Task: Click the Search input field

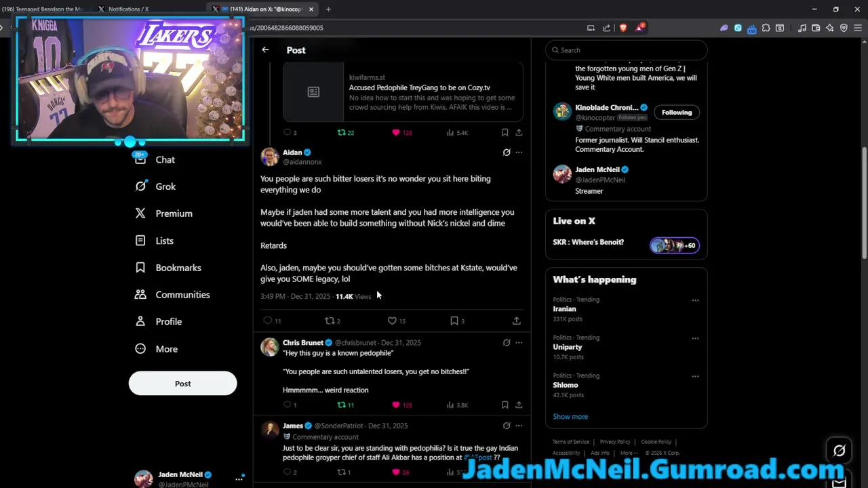Action: 626,49
